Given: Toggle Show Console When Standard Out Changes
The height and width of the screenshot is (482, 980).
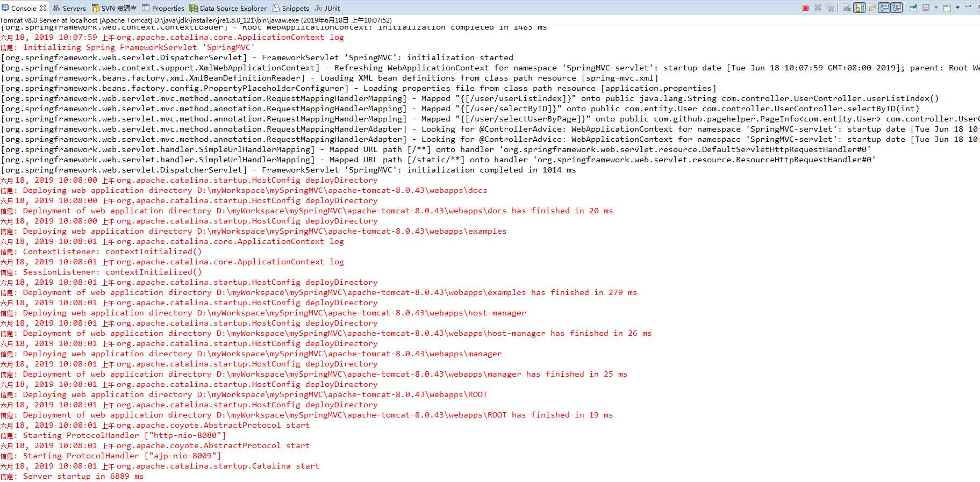Looking at the screenshot, I should click(884, 8).
